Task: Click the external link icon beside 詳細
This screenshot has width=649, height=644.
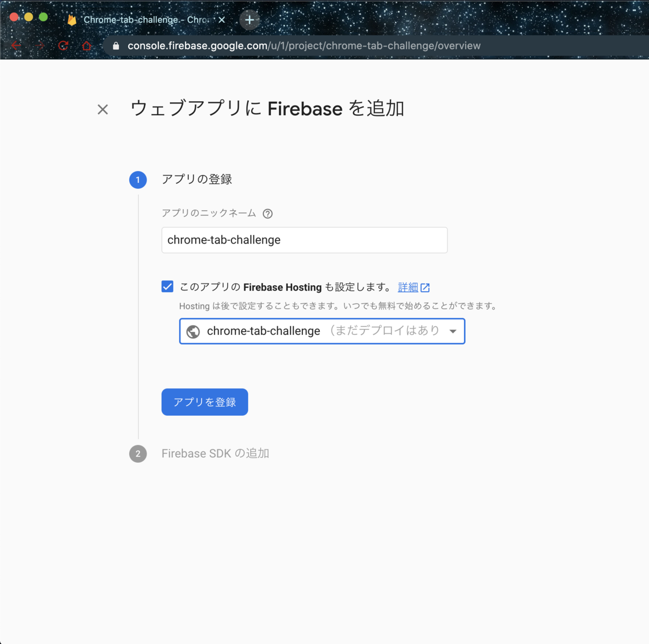Action: click(425, 287)
